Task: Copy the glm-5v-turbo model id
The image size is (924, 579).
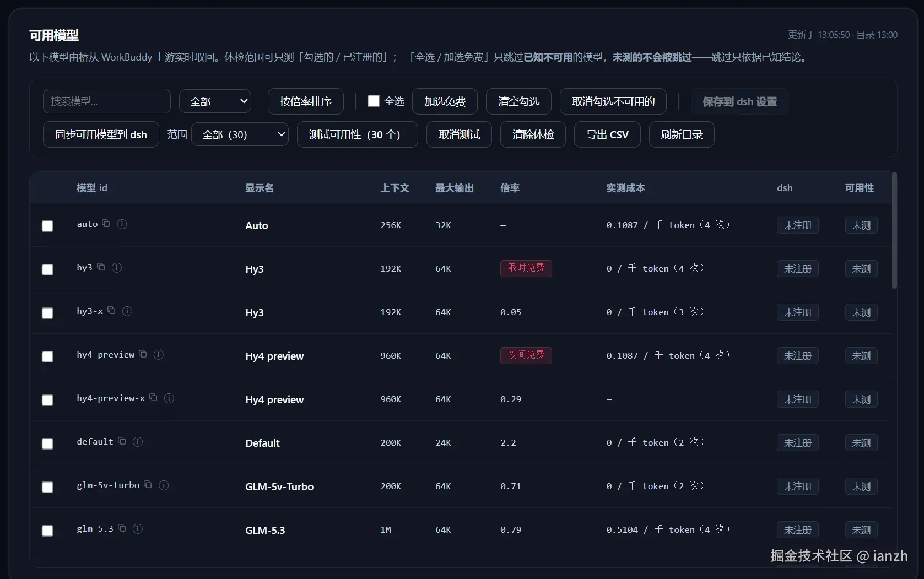Action: click(x=148, y=485)
